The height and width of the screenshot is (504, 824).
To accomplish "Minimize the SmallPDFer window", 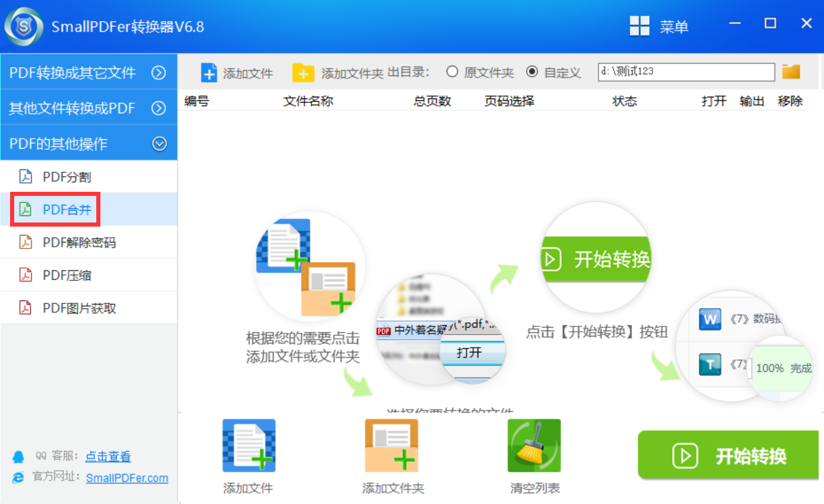I will 735,24.
